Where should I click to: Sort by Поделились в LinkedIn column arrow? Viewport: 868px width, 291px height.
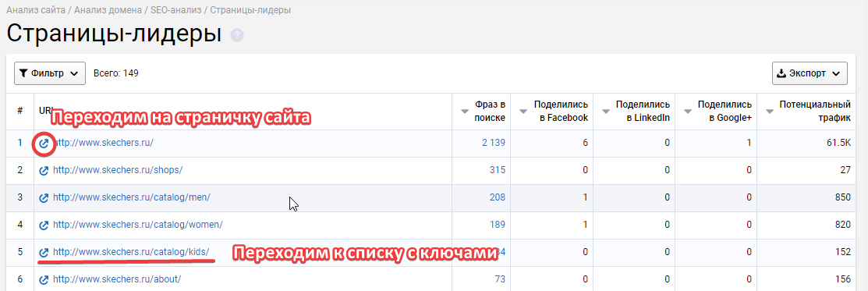click(606, 112)
